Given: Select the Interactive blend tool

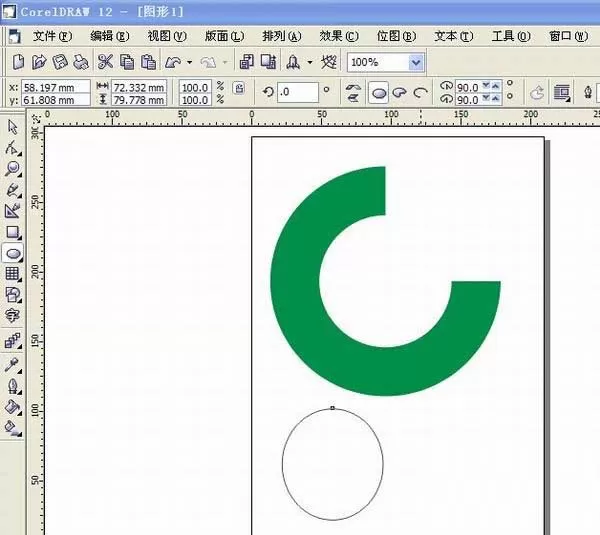Looking at the screenshot, I should 13,341.
